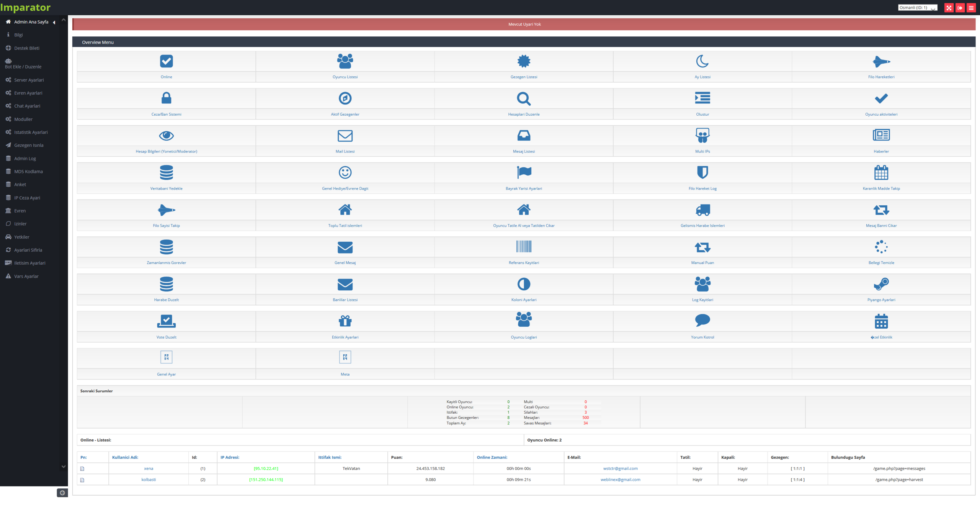The image size is (980, 524).
Task: Click the red fullscreen toggle button
Action: pyautogui.click(x=949, y=8)
